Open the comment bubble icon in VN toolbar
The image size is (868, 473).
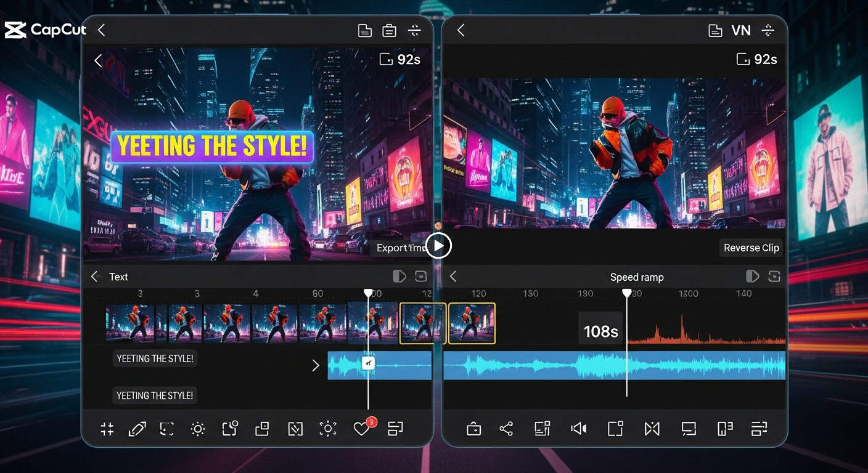coord(689,429)
